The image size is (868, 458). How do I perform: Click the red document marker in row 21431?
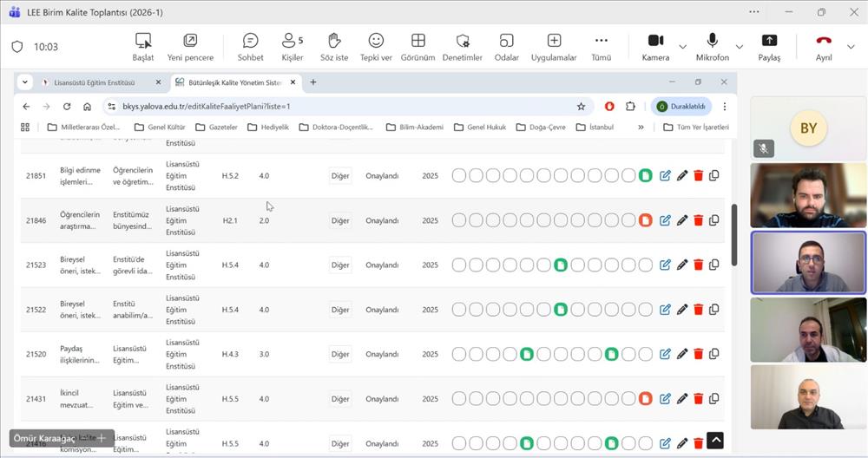pos(645,399)
